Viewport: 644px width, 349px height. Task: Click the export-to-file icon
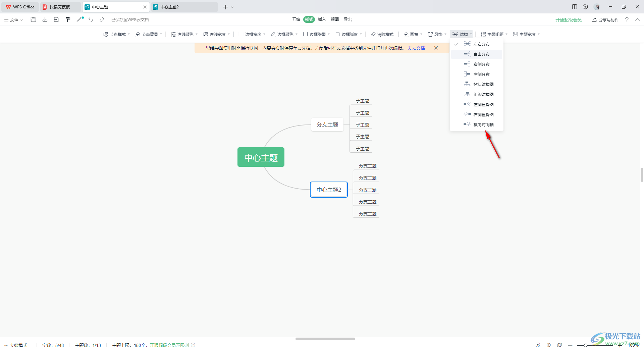(x=56, y=20)
